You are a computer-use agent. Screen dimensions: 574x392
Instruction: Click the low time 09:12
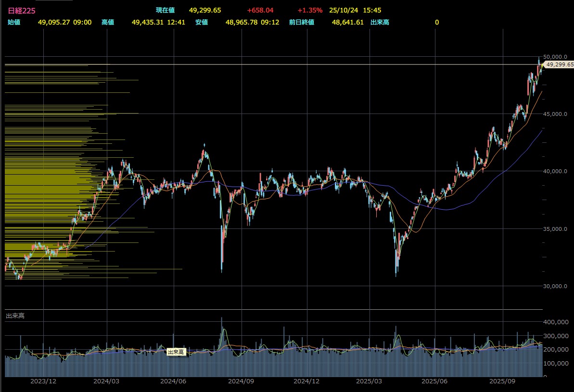(x=270, y=22)
